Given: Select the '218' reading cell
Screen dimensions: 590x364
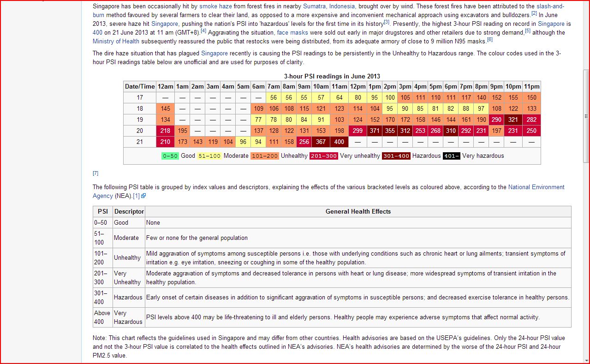Looking at the screenshot, I should coord(165,131).
